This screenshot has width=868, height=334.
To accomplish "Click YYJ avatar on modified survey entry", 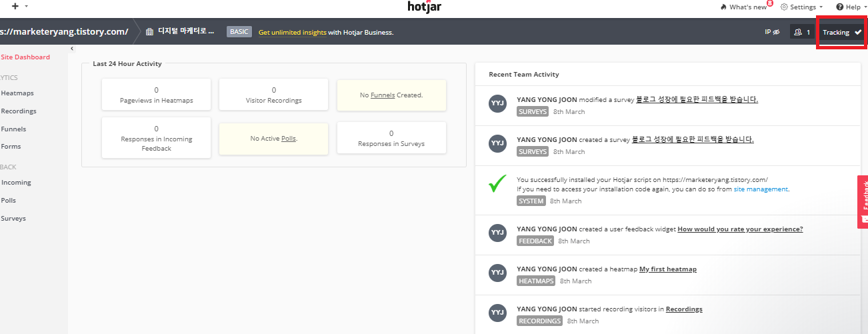I will (x=498, y=104).
